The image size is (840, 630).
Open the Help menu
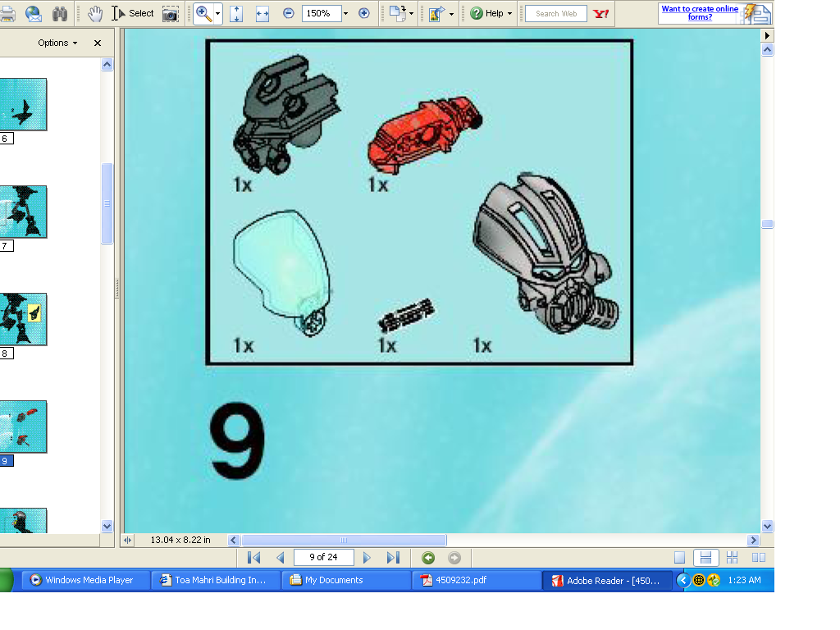pyautogui.click(x=491, y=13)
